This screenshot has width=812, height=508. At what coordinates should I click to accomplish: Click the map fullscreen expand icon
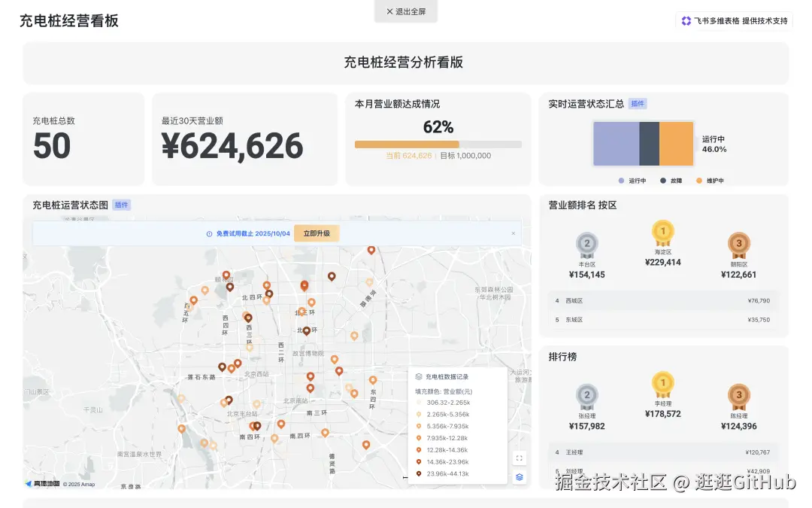point(519,458)
